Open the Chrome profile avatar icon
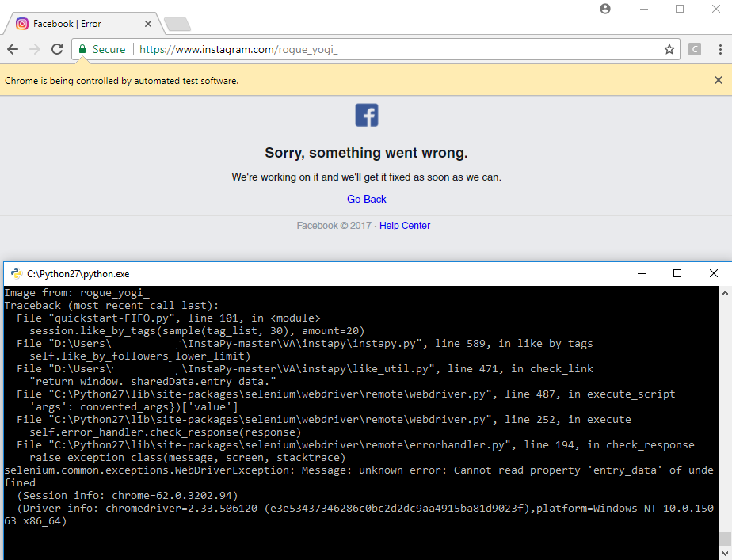This screenshot has height=560, width=732. [x=605, y=9]
